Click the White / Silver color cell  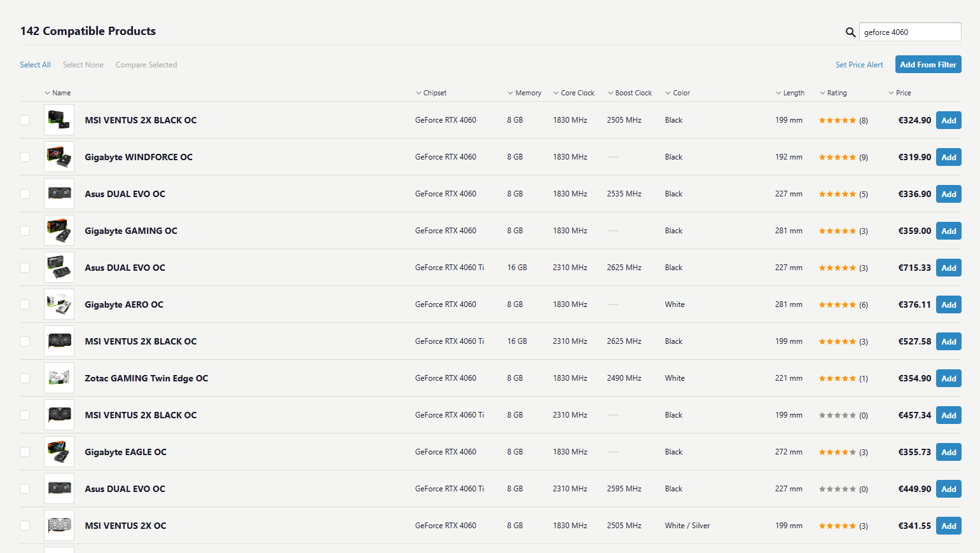(x=687, y=526)
